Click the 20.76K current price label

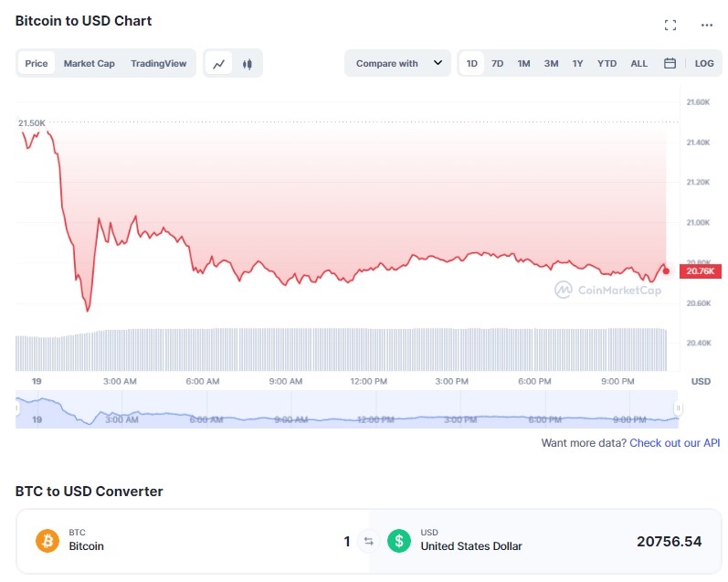click(701, 271)
